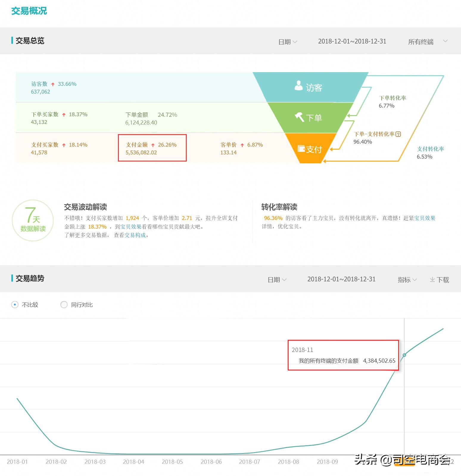The height and width of the screenshot is (476, 461).
Task: Click the 2018-05 axis label
Action: [x=172, y=462]
